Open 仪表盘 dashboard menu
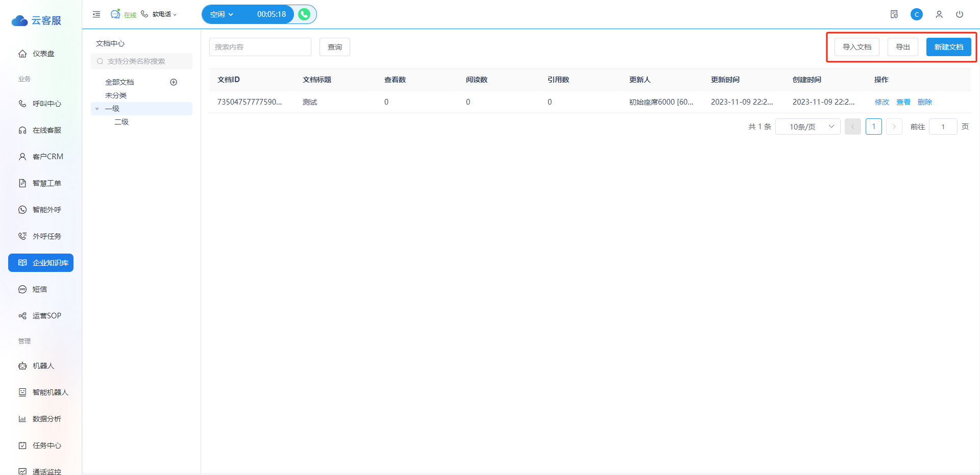 click(41, 54)
